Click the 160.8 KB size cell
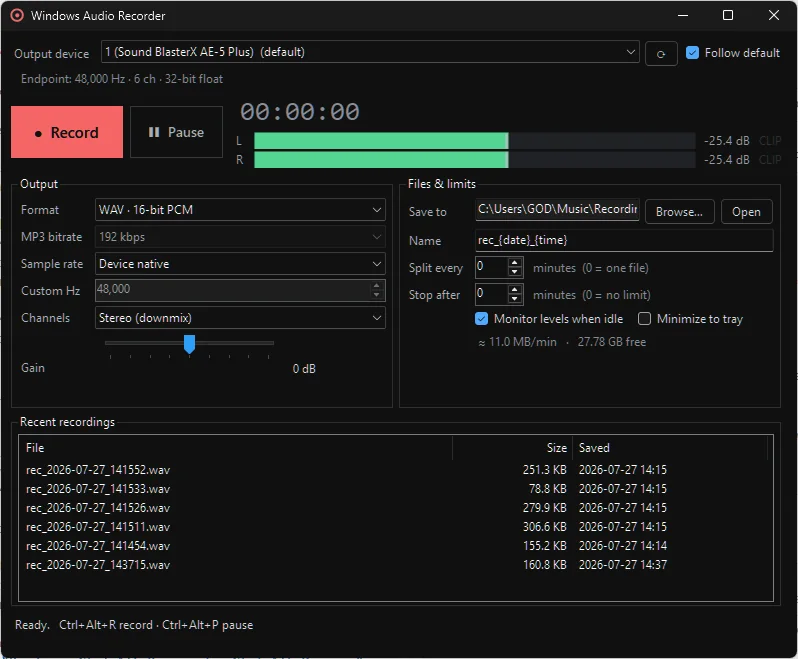798x659 pixels. [545, 565]
